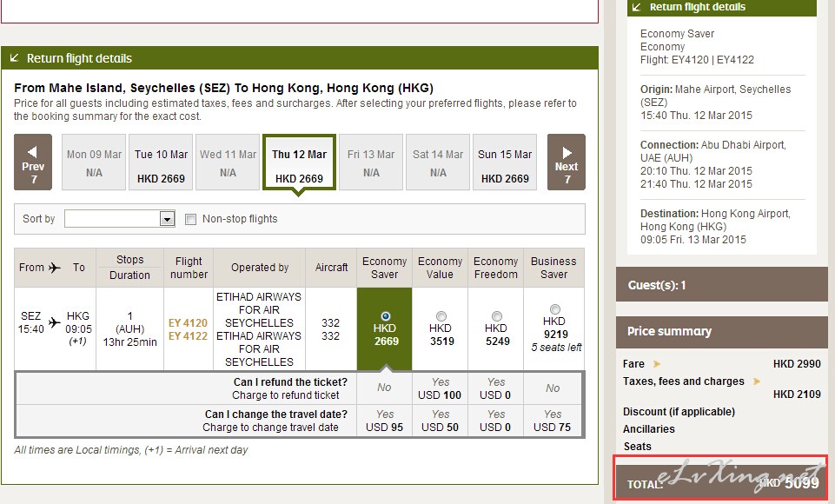Enable the Non-stop flights checkbox
835x504 pixels.
click(190, 219)
